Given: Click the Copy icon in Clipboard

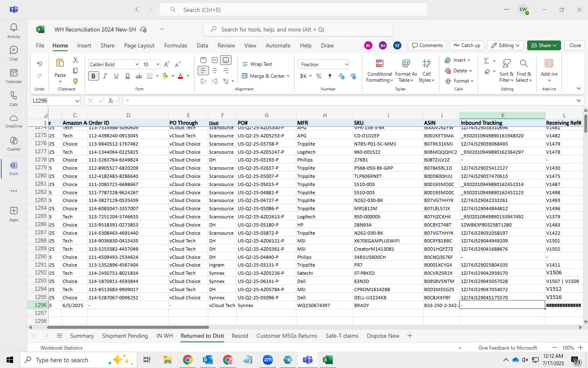Looking at the screenshot, I should 75,71.
